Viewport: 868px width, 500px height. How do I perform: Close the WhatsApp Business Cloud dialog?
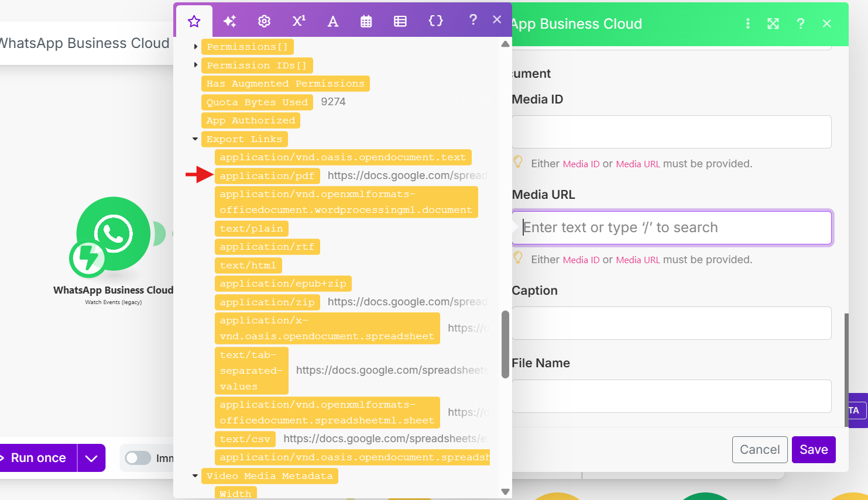point(826,23)
